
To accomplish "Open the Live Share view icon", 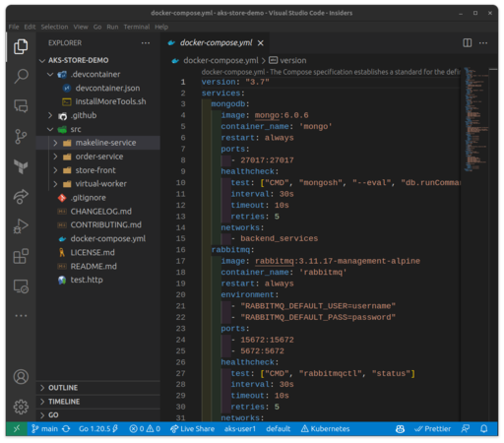I will [x=21, y=196].
